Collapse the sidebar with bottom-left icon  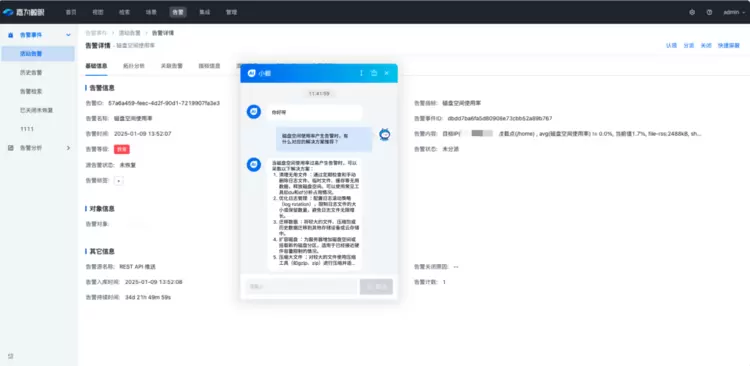pos(11,356)
